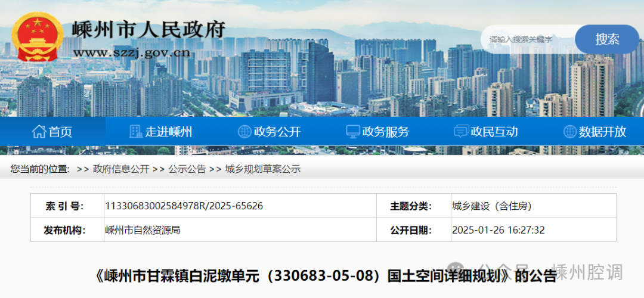Click the www.szzj.gov.cn site address
Screen dimensions: 644x298
coord(132,52)
